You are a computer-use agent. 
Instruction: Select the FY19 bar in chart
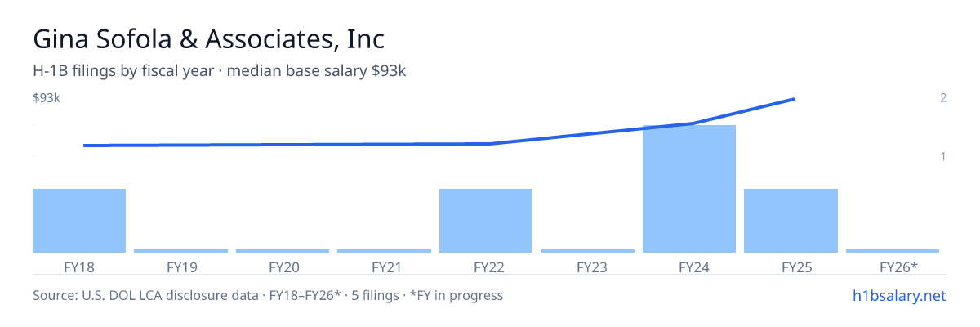click(180, 251)
